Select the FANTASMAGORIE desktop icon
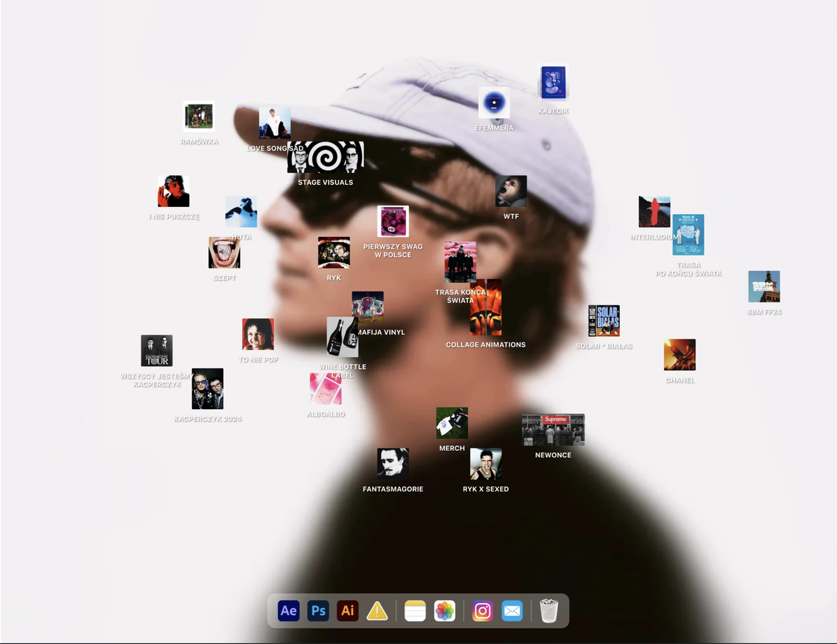The width and height of the screenshot is (837, 644). pyautogui.click(x=393, y=463)
